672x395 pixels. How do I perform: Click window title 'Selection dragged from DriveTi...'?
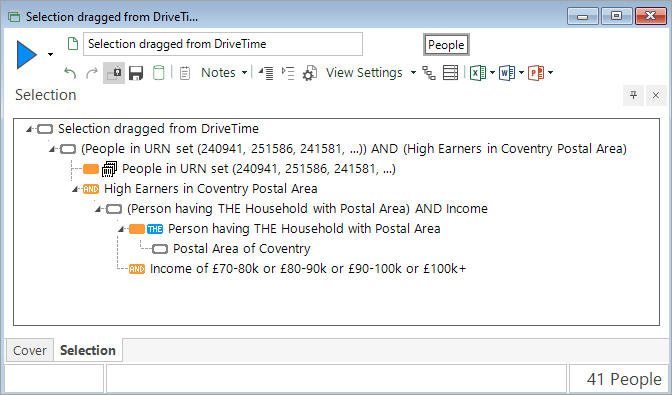(112, 17)
